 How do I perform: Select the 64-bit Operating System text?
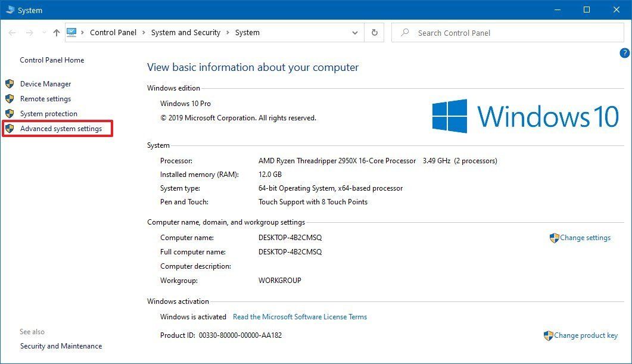point(331,188)
